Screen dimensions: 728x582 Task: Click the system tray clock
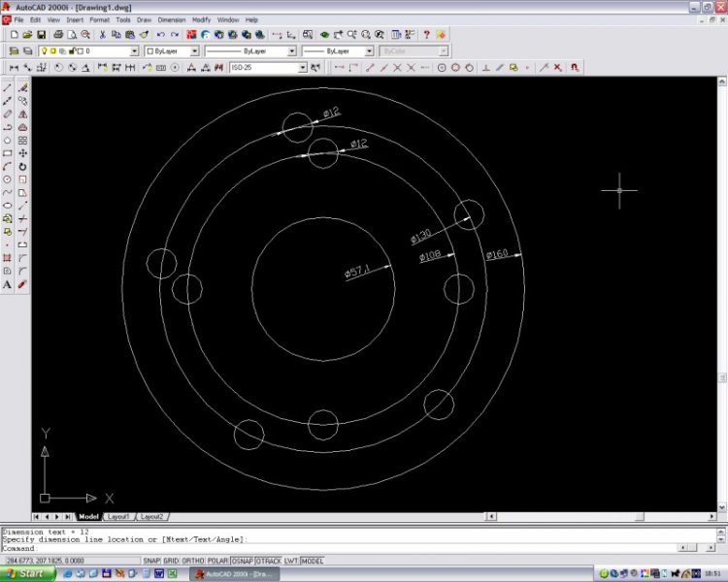click(712, 574)
